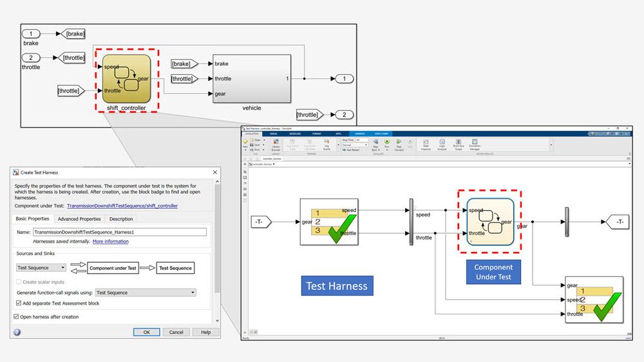Check the Create scalar inputs option

(x=19, y=282)
